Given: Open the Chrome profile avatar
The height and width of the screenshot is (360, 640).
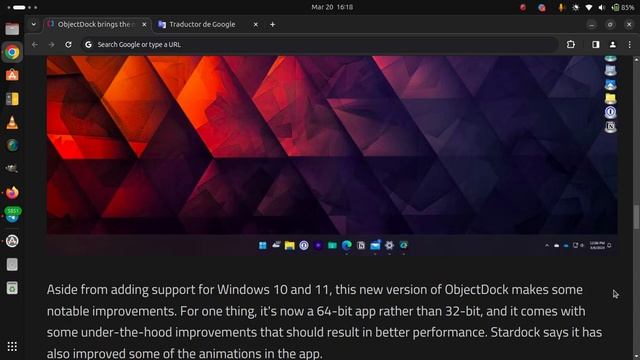Looking at the screenshot, I should [x=613, y=44].
